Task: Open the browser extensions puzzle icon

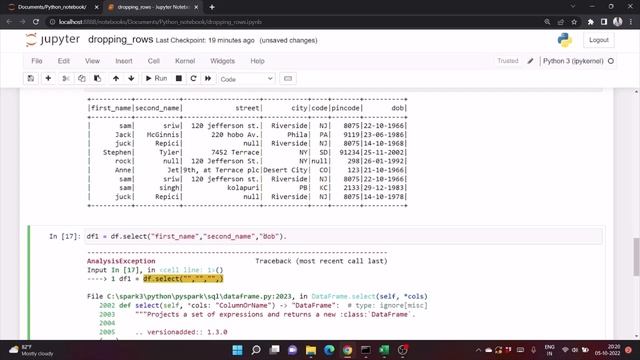Action: coord(590,22)
